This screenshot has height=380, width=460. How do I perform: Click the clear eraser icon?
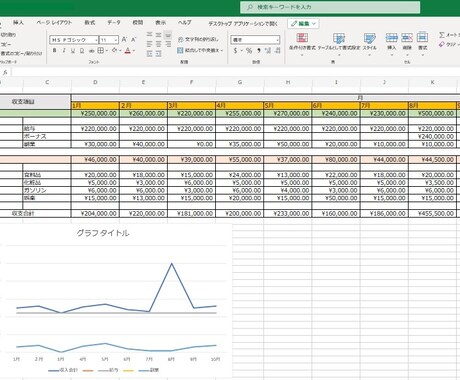click(x=442, y=44)
